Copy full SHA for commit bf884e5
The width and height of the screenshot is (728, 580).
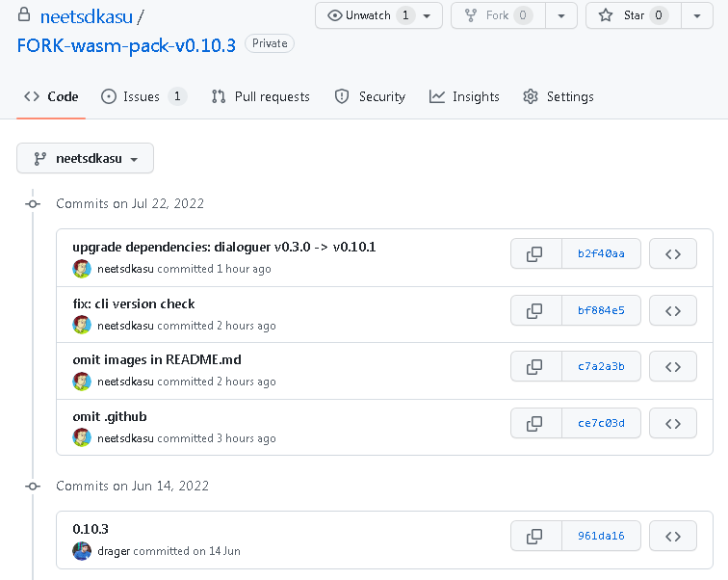(x=535, y=310)
